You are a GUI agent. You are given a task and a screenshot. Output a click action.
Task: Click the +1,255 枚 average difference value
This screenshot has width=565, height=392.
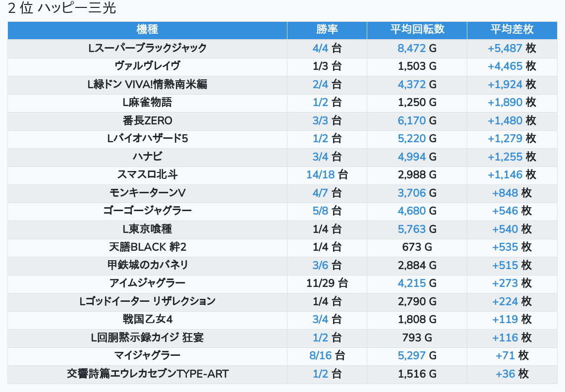[511, 157]
